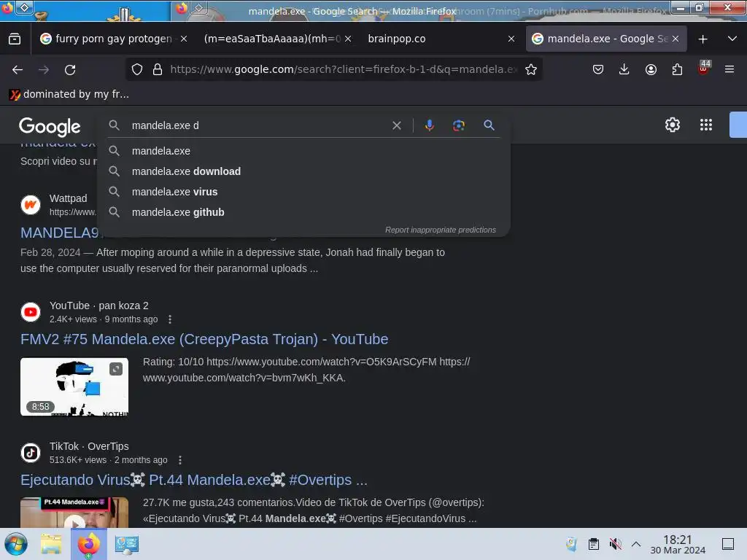Image resolution: width=747 pixels, height=560 pixels.
Task: Click the TikTok result favicon
Action: pyautogui.click(x=31, y=452)
